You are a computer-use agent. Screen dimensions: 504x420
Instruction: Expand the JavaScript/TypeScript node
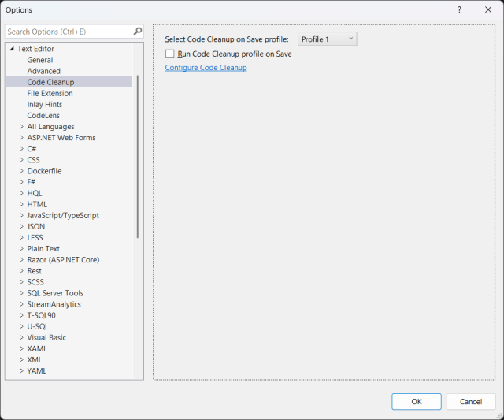[x=21, y=215]
